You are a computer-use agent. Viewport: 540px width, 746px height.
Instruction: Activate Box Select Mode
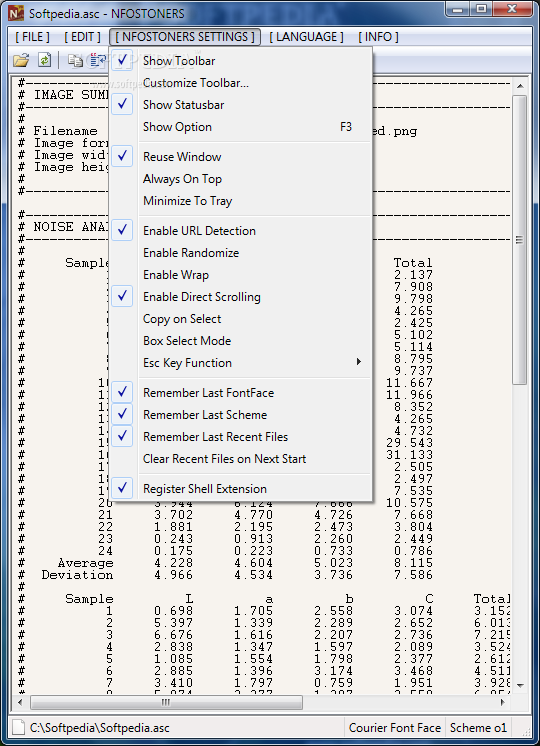pyautogui.click(x=241, y=341)
